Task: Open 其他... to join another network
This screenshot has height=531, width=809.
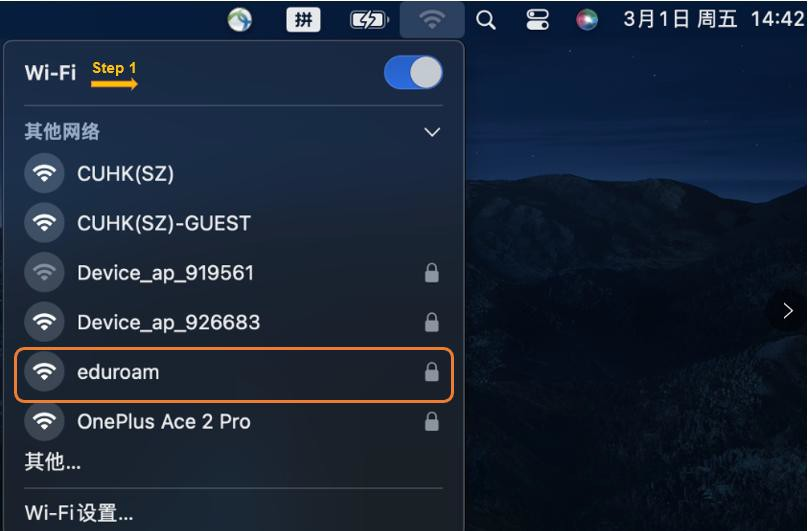Action: click(53, 461)
